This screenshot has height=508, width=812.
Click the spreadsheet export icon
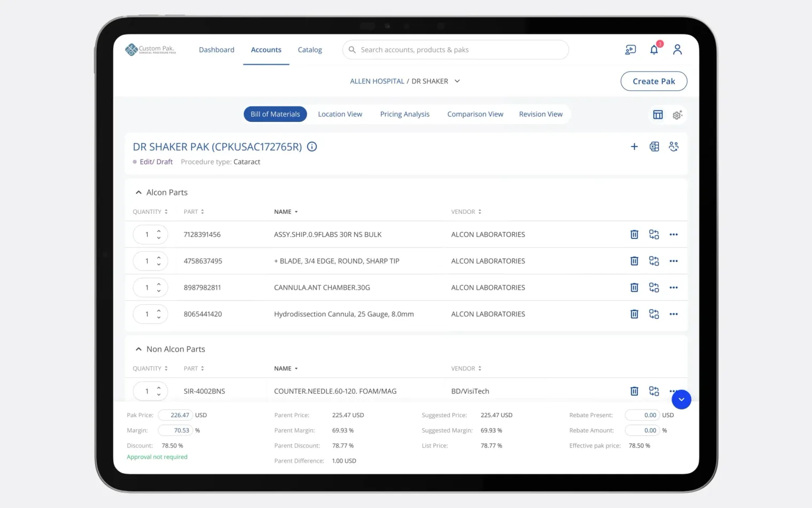pos(654,147)
